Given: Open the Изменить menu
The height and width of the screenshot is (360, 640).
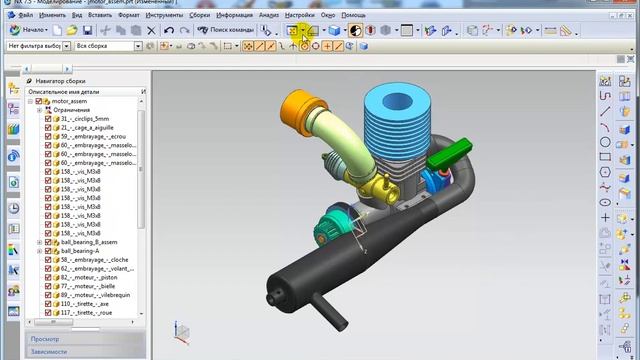Looking at the screenshot, I should (52, 15).
